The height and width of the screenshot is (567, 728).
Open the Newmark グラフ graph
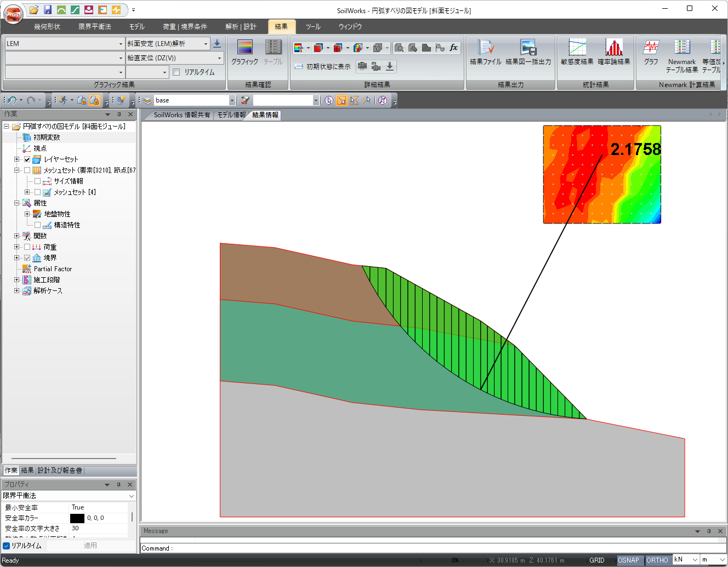coord(651,53)
